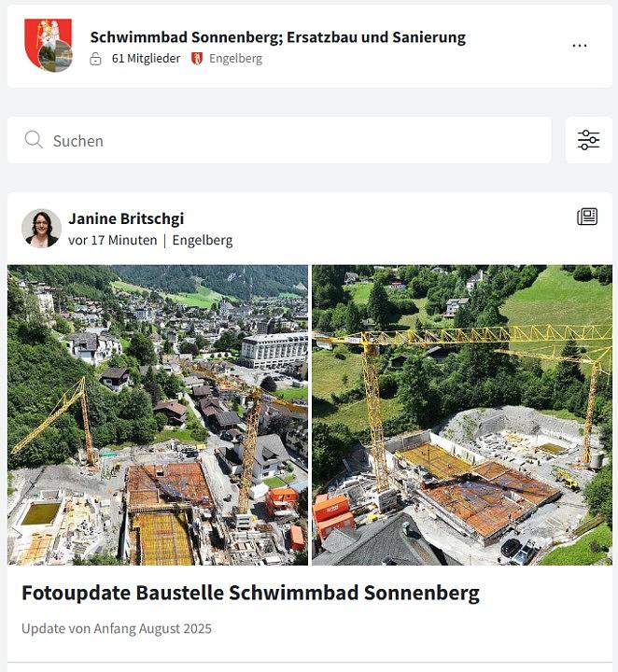Click the 'Update von Anfang August 2025' text
Screen dimensions: 618x672
(117, 628)
